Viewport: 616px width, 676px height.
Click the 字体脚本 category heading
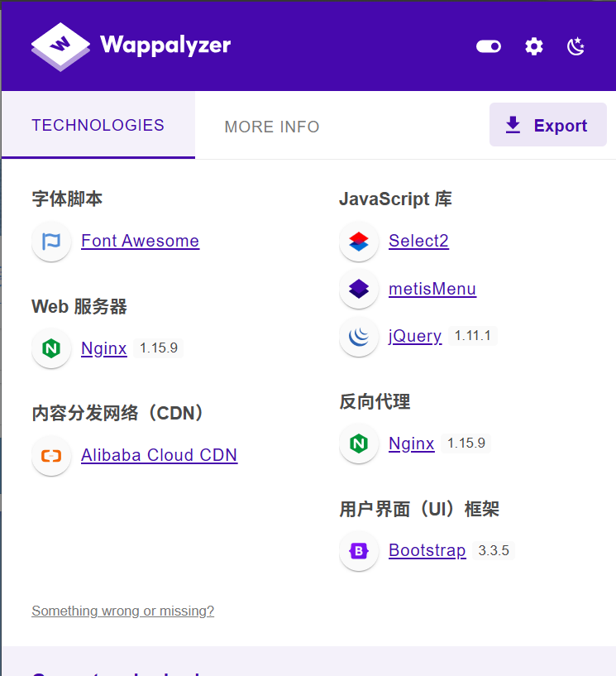coord(67,199)
